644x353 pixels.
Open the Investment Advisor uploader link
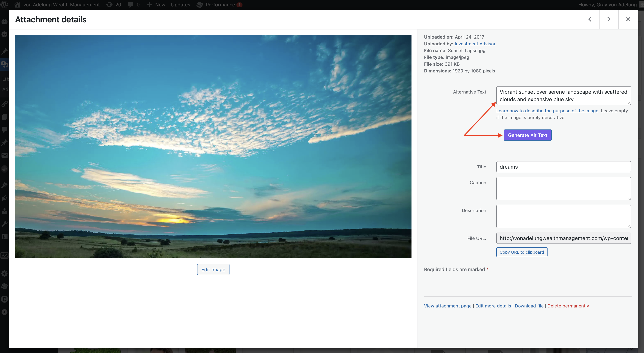click(475, 44)
